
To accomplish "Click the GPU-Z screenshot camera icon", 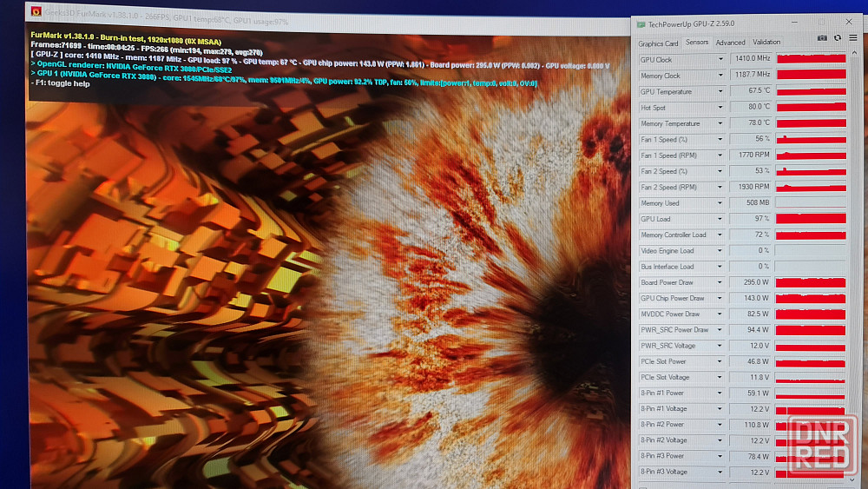I will [x=822, y=38].
